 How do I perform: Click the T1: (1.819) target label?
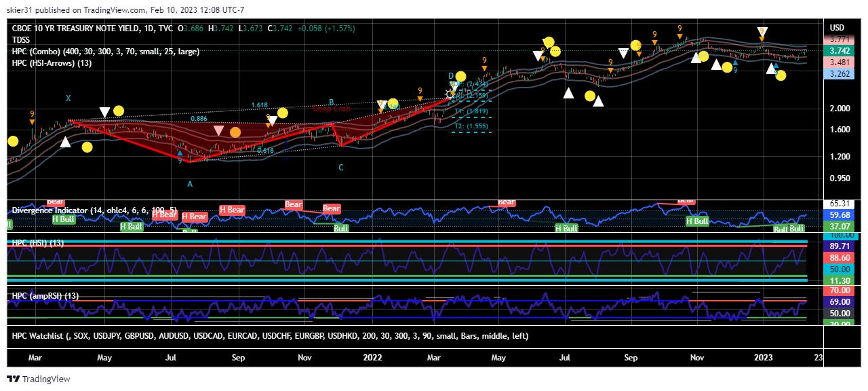click(x=471, y=111)
